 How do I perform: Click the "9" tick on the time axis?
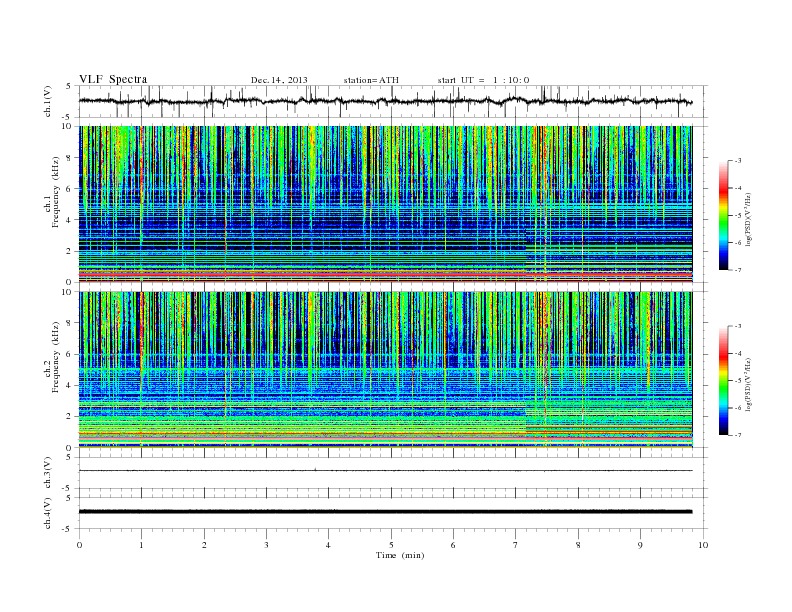coord(640,545)
